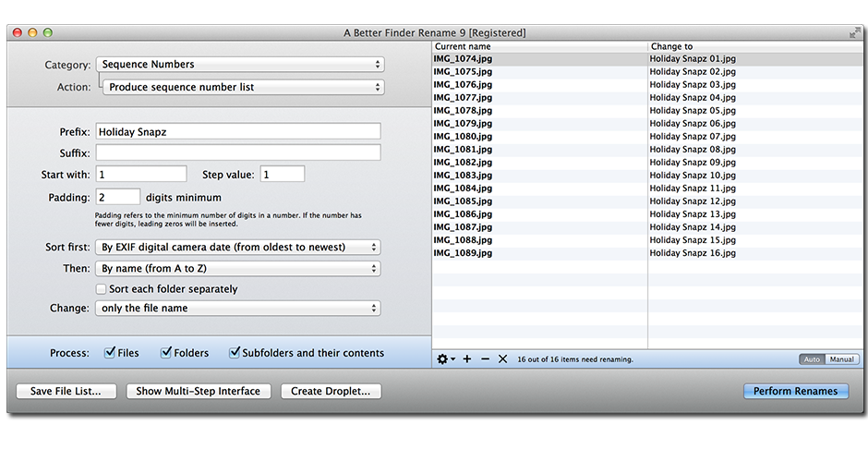Click the Suffix text field
The height and width of the screenshot is (462, 868).
[238, 152]
